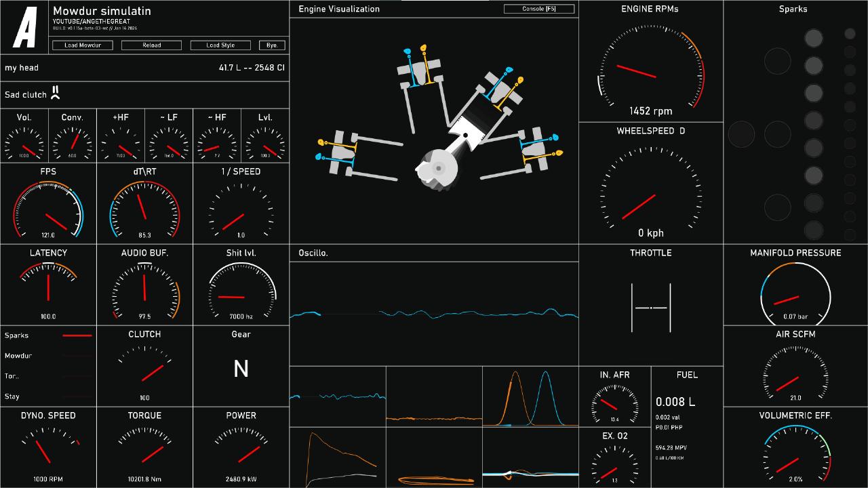Click the main Oscillo. waveform display
The height and width of the screenshot is (488, 868).
[x=434, y=314]
